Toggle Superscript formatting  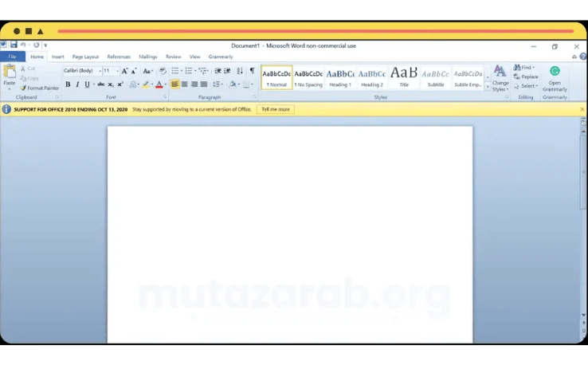coord(120,84)
